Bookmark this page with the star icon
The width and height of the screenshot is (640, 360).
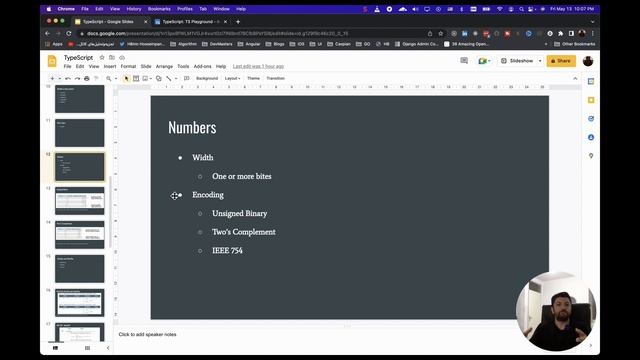pos(440,33)
